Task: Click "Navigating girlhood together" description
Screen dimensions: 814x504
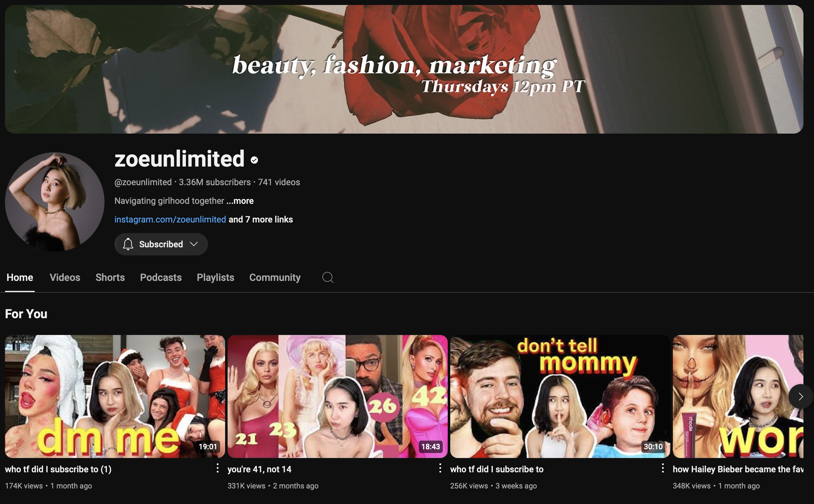Action: pyautogui.click(x=169, y=201)
